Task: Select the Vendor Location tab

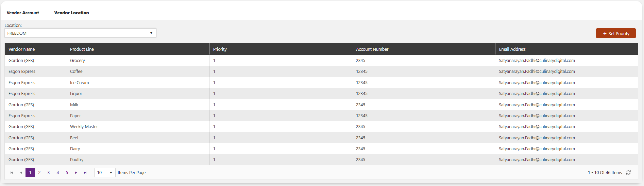Action: click(x=71, y=13)
